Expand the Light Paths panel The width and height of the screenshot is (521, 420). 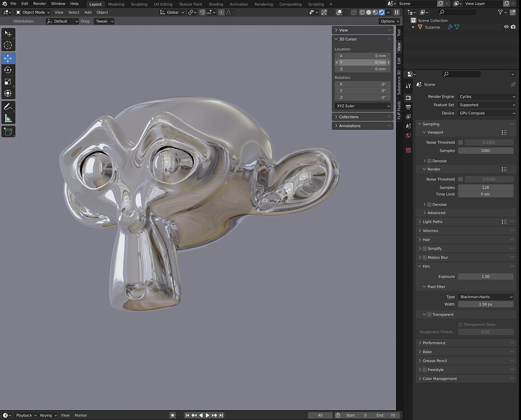coord(432,222)
